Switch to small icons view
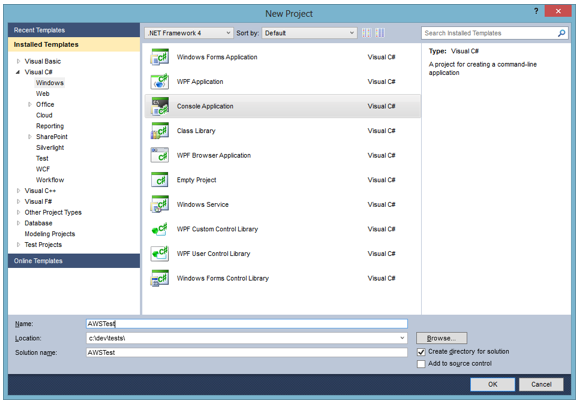Viewport: 580px width, 406px height. pos(367,33)
